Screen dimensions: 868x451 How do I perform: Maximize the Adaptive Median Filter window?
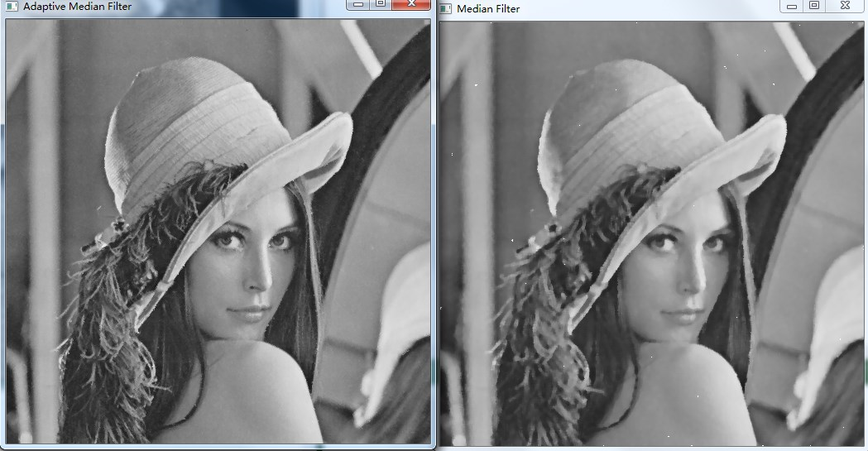tap(380, 5)
